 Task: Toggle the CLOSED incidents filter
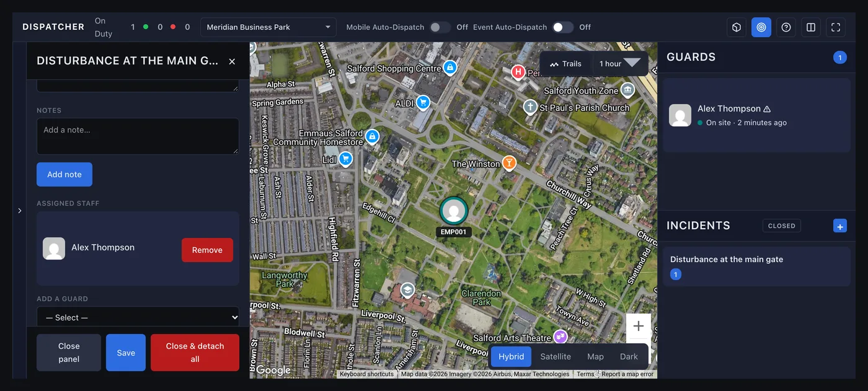pyautogui.click(x=782, y=226)
